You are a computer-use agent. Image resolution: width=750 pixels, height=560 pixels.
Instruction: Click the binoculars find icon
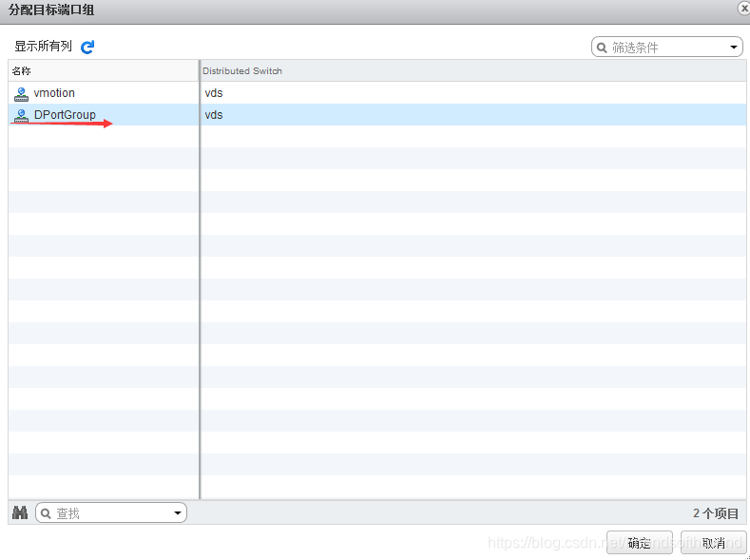[20, 513]
